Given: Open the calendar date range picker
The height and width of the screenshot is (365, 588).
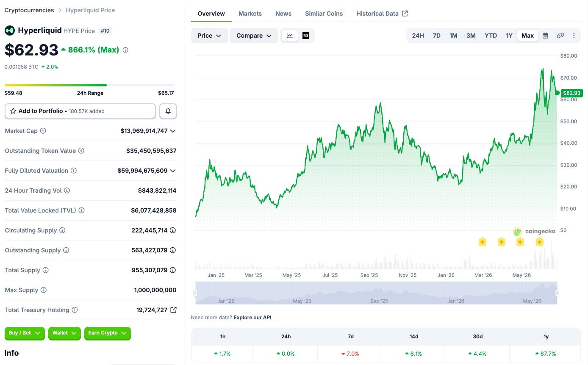Looking at the screenshot, I should (546, 36).
